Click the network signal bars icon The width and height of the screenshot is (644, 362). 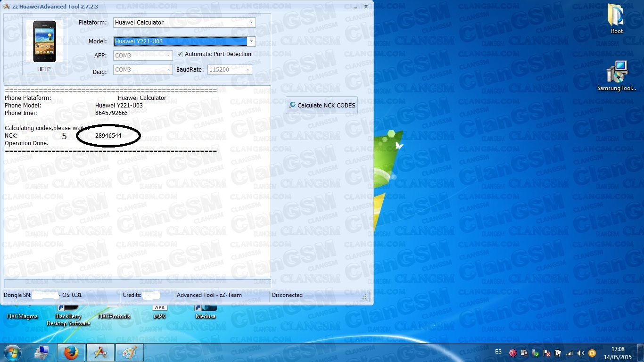570,353
